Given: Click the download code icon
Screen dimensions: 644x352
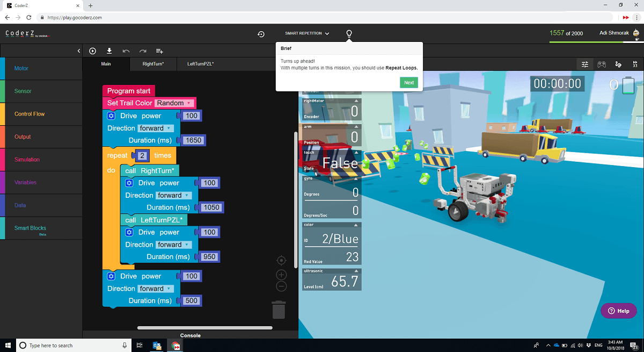Looking at the screenshot, I should 109,51.
